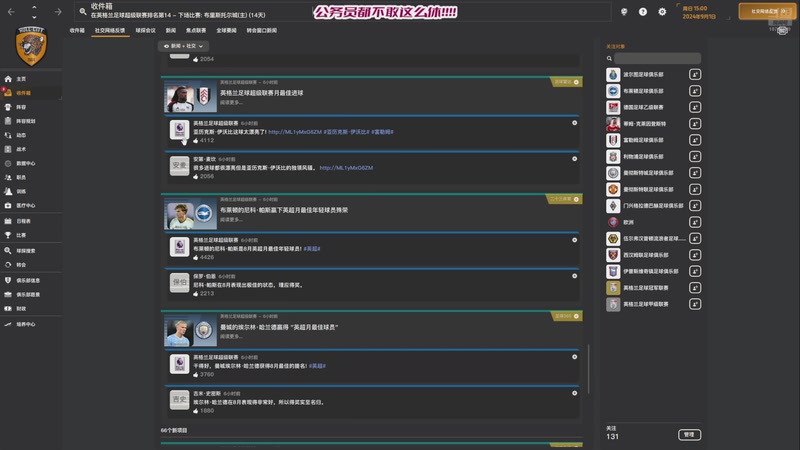This screenshot has height=450, width=800.
Task: Open settings gear icon in the top bar
Action: 662,12
